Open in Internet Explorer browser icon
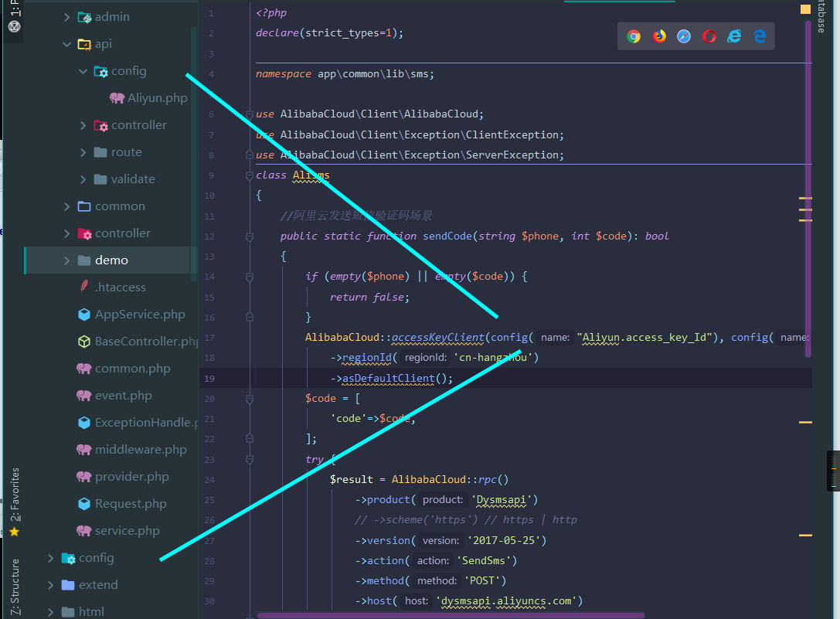 coord(734,36)
